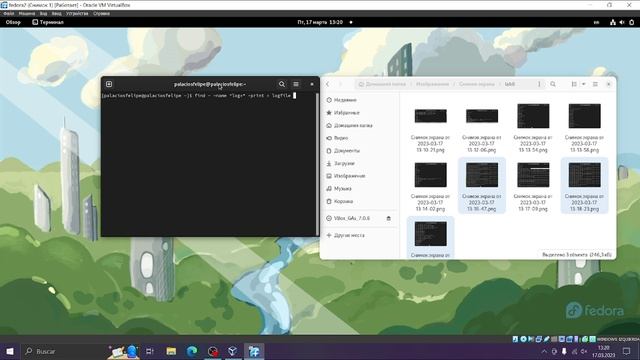640x360 pixels.
Task: Open Другие места in sidebar
Action: [346, 236]
